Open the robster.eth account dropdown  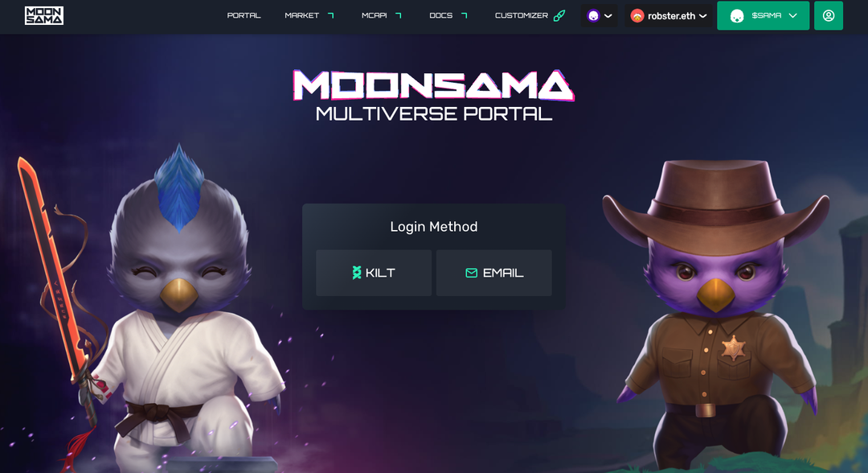click(669, 15)
